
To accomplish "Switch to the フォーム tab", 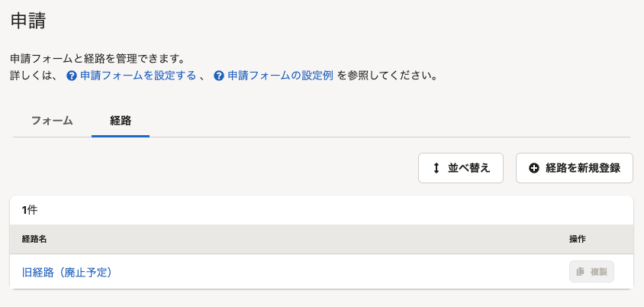I will click(x=52, y=121).
